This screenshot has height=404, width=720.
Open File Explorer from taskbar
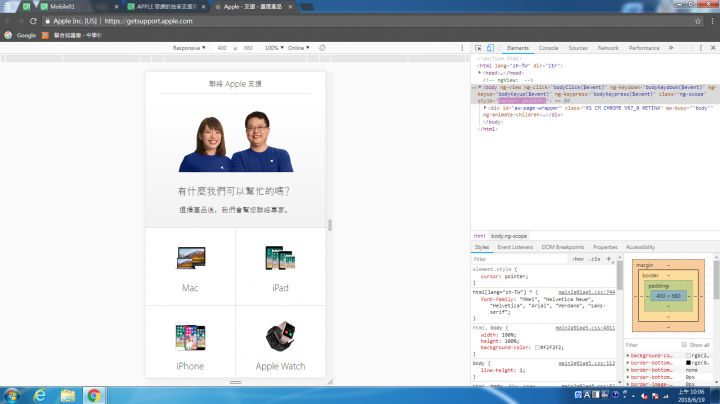click(68, 395)
